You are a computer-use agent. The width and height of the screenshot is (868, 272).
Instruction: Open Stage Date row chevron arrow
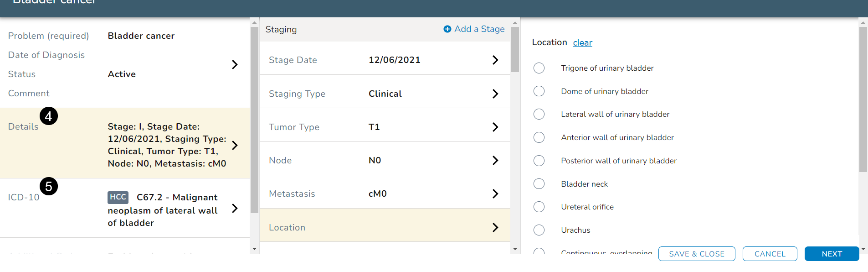(x=495, y=60)
